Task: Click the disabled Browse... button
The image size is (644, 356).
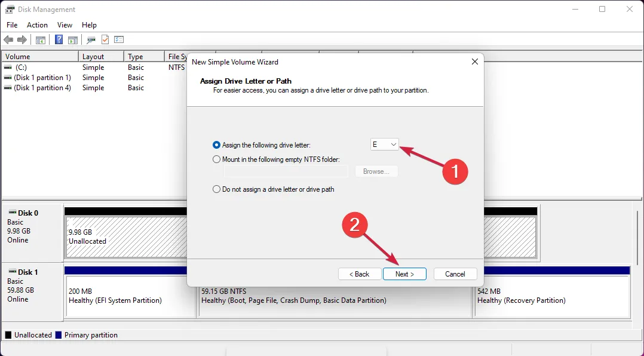Action: click(x=376, y=171)
